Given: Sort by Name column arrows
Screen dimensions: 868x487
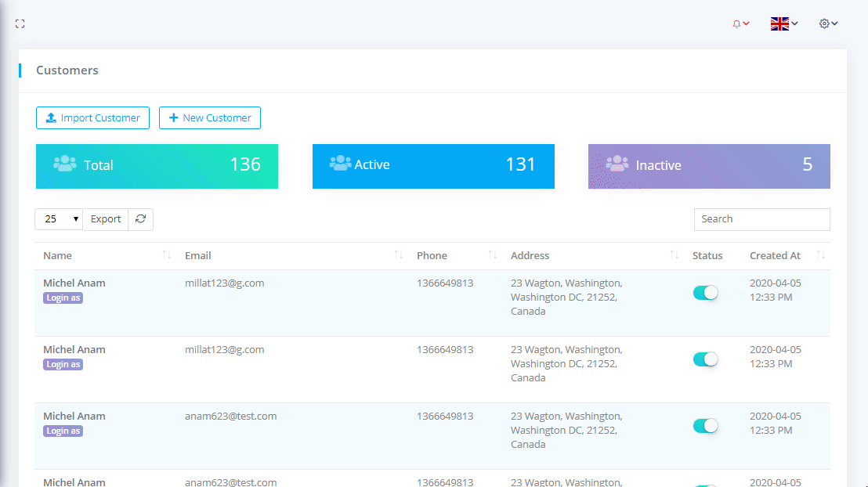Looking at the screenshot, I should tap(167, 255).
